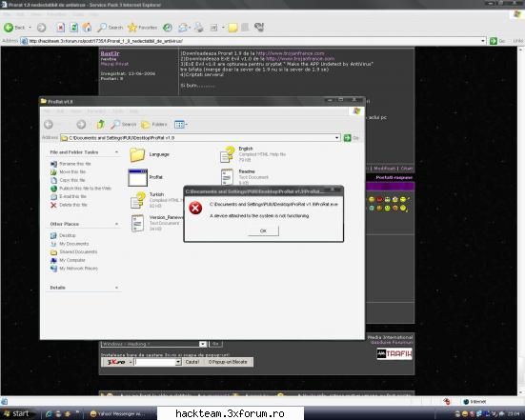Expand the Details panel
The image size is (525, 420).
(116, 288)
